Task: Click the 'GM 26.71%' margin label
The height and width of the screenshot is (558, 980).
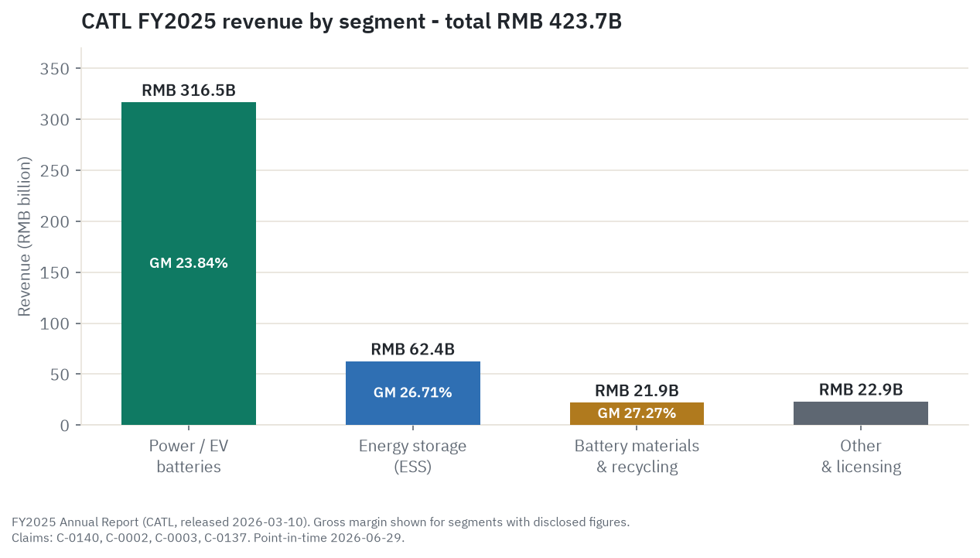Action: (413, 392)
